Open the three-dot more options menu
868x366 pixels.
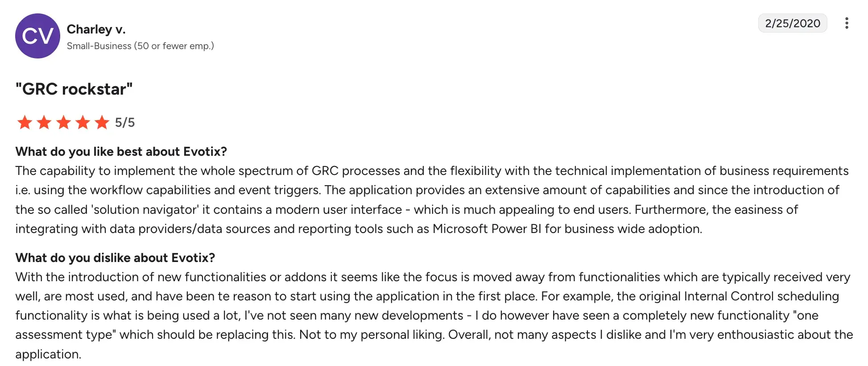point(846,23)
